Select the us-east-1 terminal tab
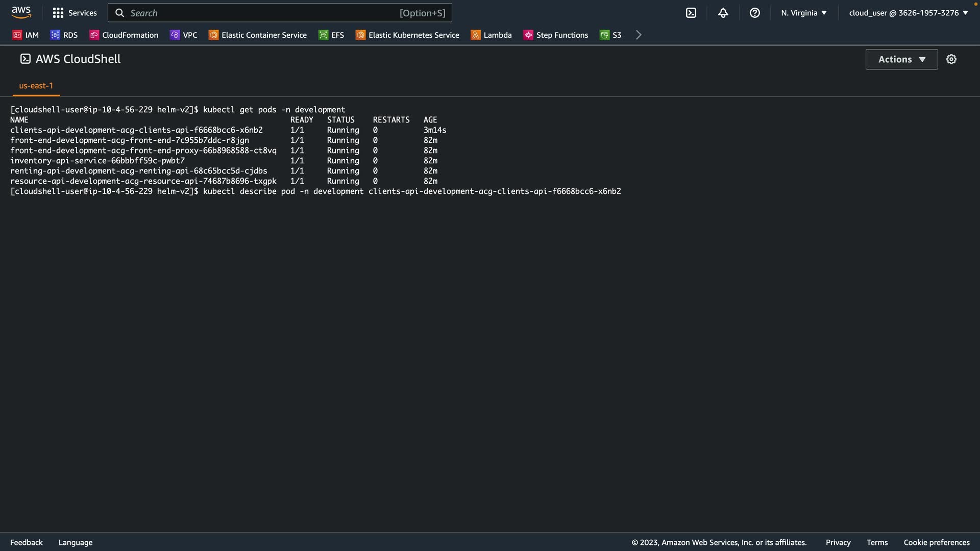 pos(36,86)
